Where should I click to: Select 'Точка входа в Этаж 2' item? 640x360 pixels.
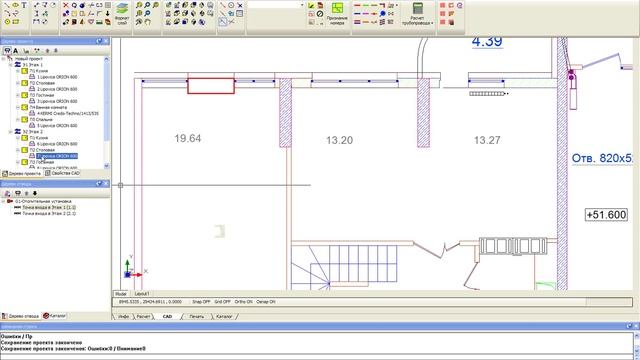[49, 213]
